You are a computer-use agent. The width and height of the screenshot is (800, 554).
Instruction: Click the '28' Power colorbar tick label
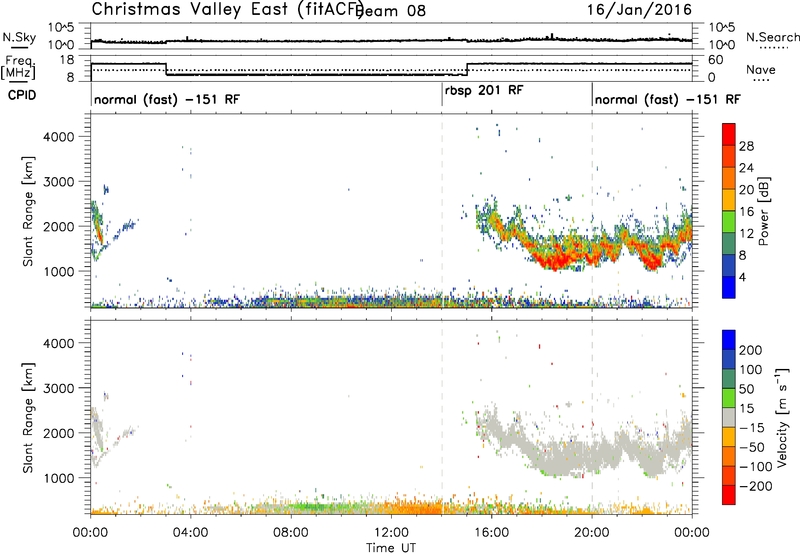click(x=746, y=146)
